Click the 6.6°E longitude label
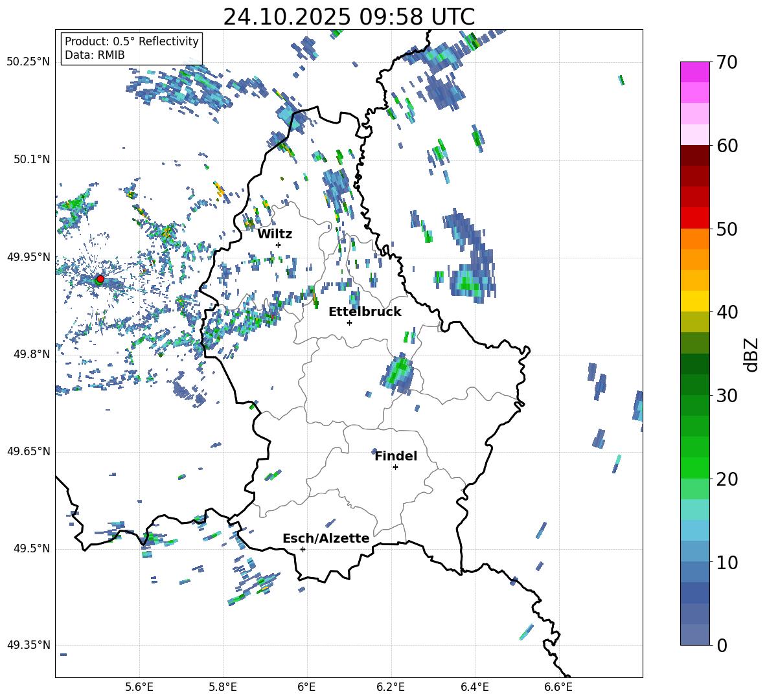767x700 pixels. tap(558, 687)
